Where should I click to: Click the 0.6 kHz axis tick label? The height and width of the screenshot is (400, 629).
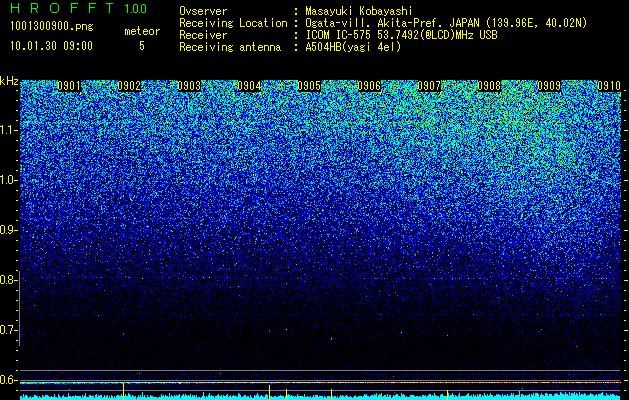point(8,380)
